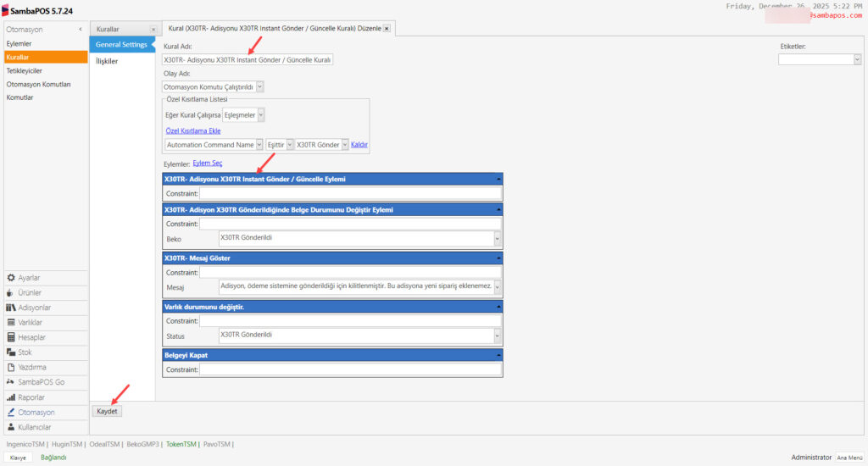Open the Yazdırma page icon
This screenshot has height=466, width=868.
[11, 368]
